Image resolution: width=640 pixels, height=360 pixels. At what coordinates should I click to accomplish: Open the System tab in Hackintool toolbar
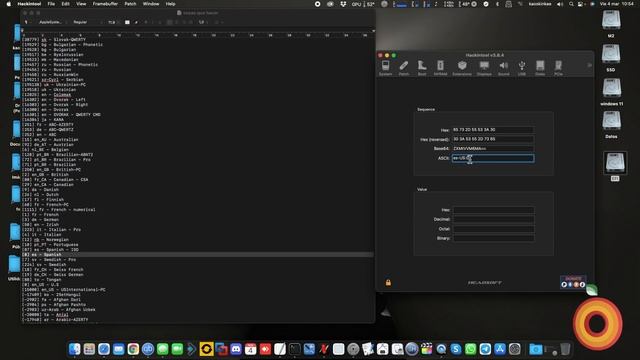click(x=385, y=68)
